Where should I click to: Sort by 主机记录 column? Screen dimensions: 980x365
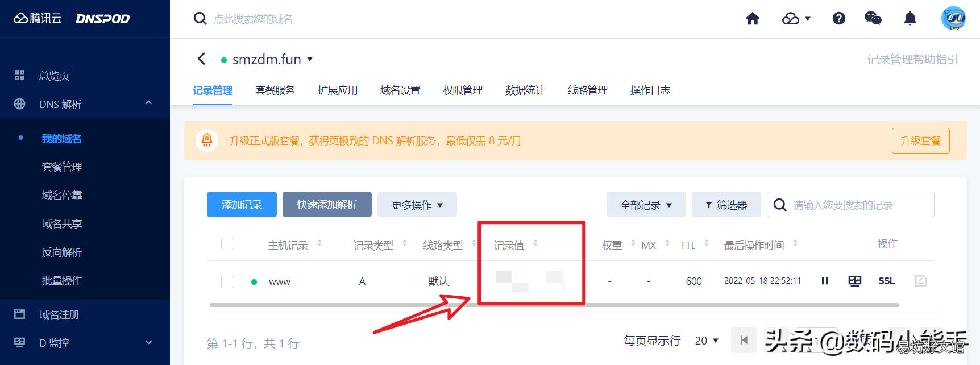click(x=319, y=243)
